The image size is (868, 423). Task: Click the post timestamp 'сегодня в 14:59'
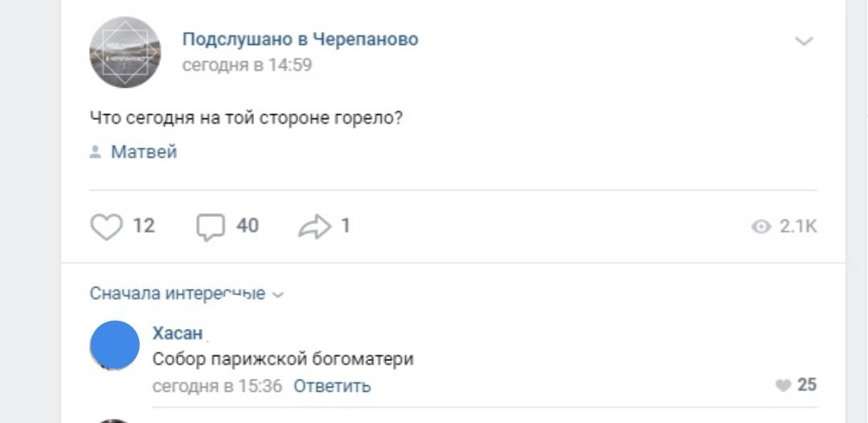pos(247,65)
